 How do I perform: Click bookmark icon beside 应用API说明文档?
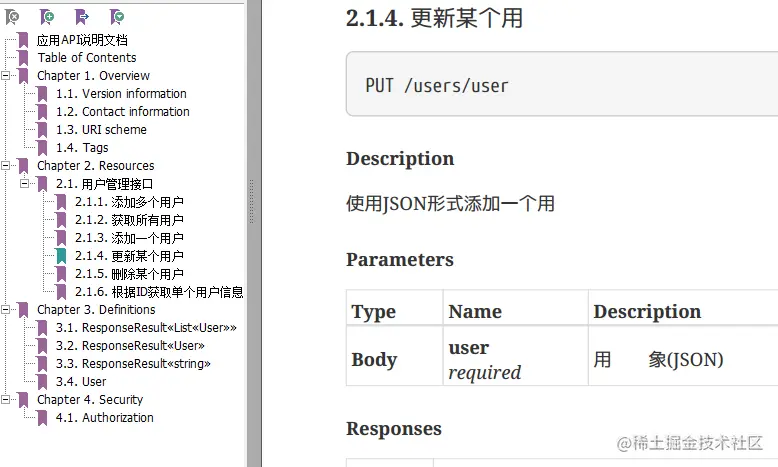23,40
